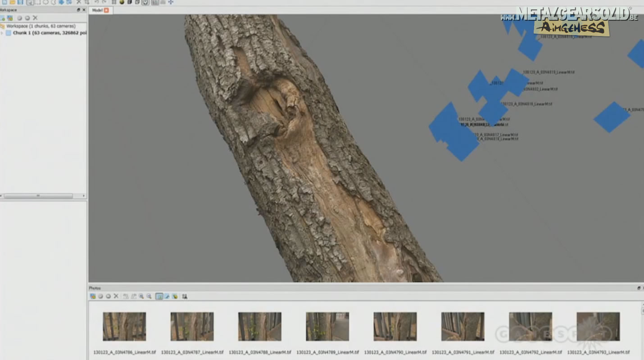Reset the model view
Screen dimensions: 644x360
click(x=171, y=2)
